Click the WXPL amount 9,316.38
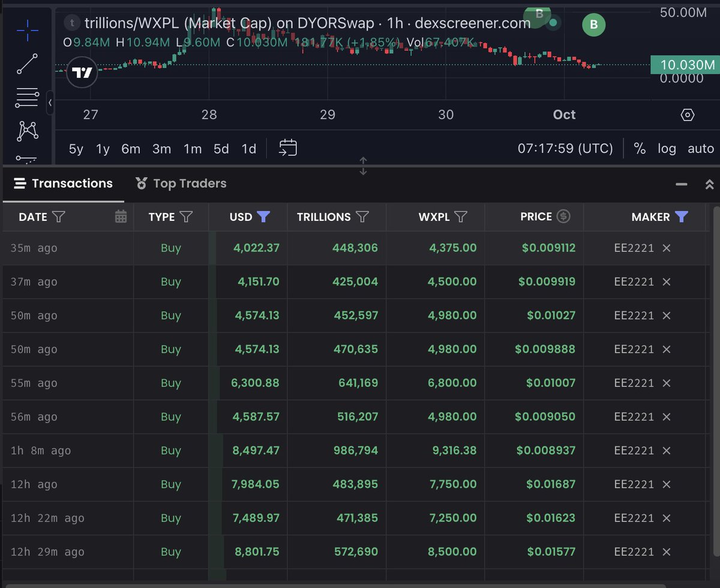Screen dimensions: 720x588 (452, 451)
